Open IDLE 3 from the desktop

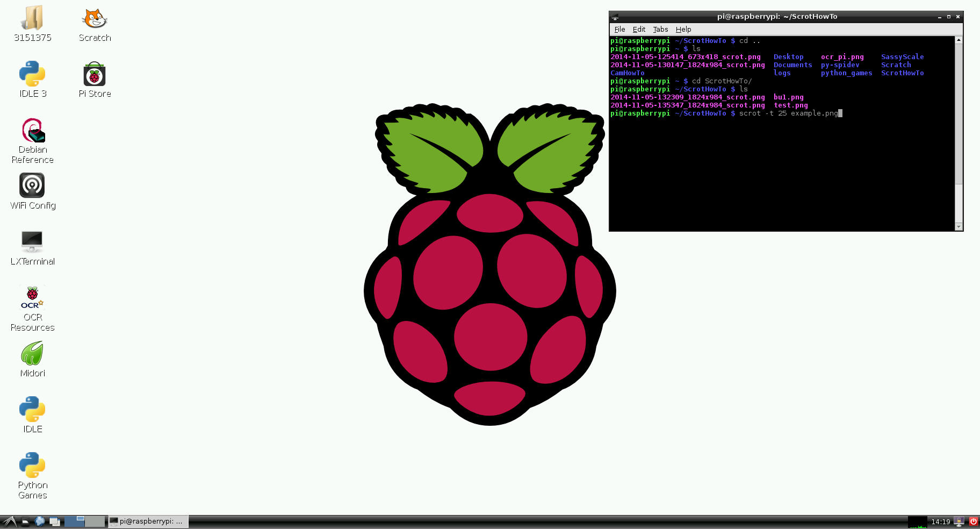click(x=32, y=74)
